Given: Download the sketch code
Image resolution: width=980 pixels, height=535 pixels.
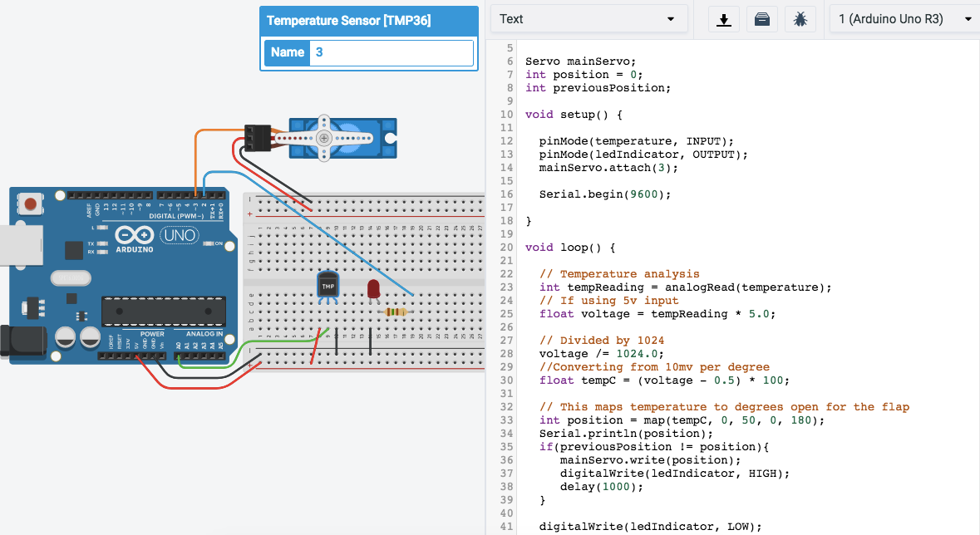Looking at the screenshot, I should (723, 18).
